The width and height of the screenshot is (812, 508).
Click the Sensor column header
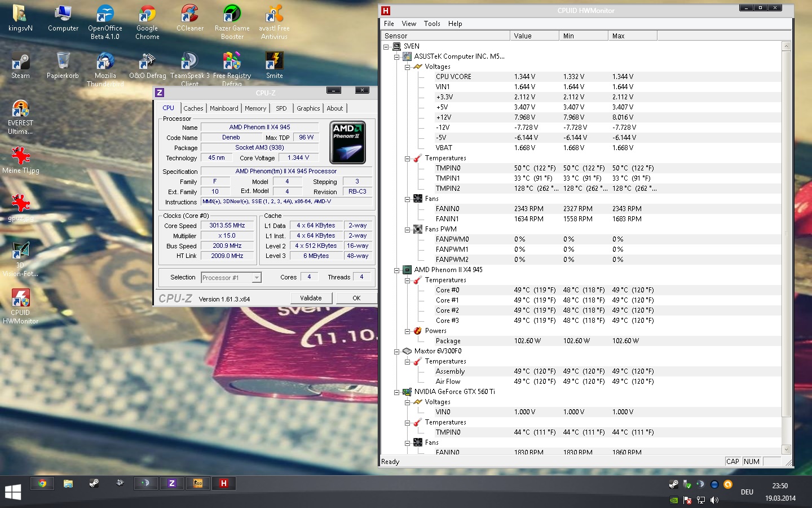445,36
